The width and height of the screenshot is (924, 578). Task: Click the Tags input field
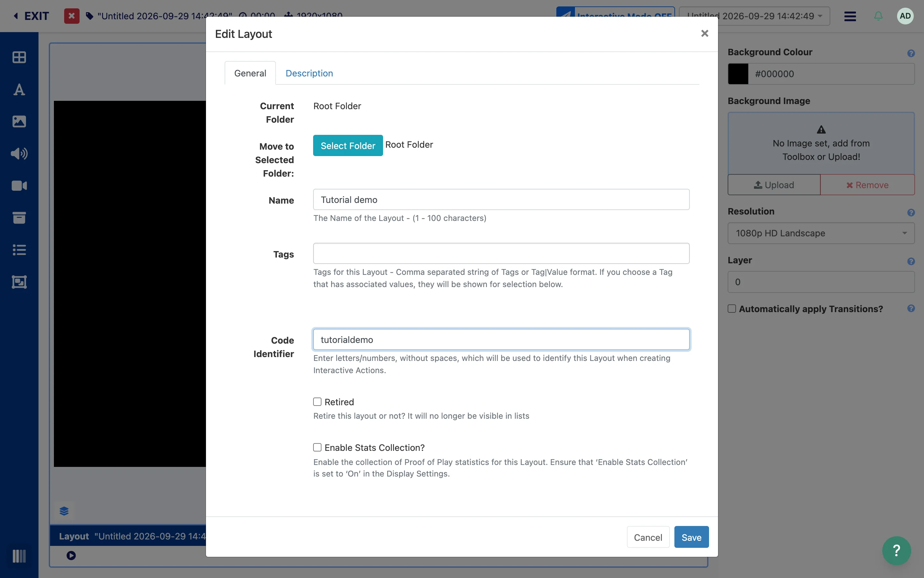501,253
